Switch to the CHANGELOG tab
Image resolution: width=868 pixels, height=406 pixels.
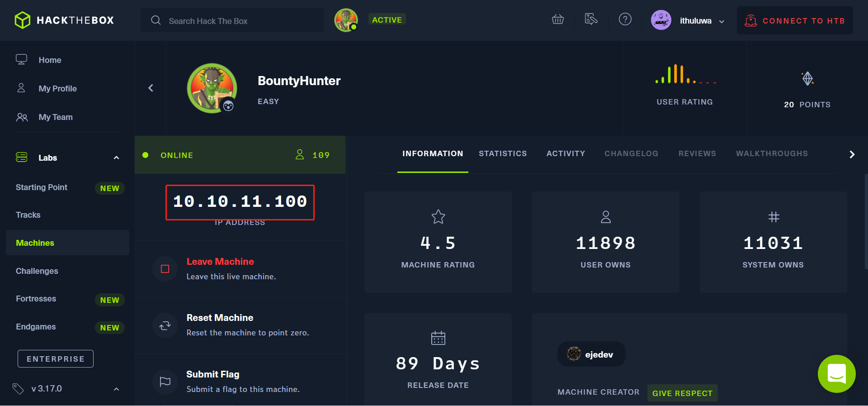coord(631,154)
